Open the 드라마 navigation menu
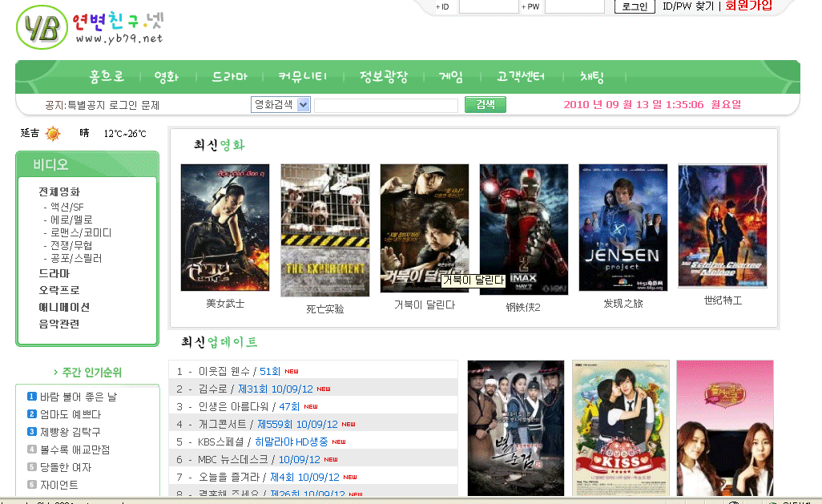 coord(229,77)
